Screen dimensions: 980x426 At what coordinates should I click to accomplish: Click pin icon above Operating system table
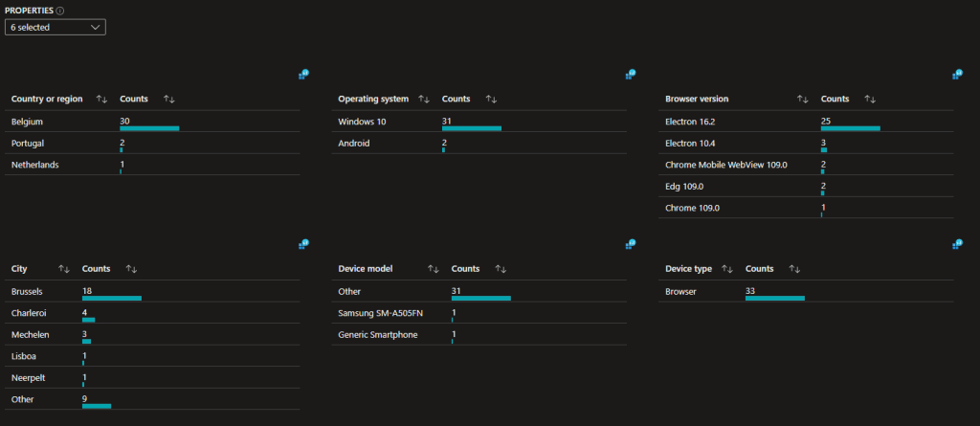pos(631,74)
